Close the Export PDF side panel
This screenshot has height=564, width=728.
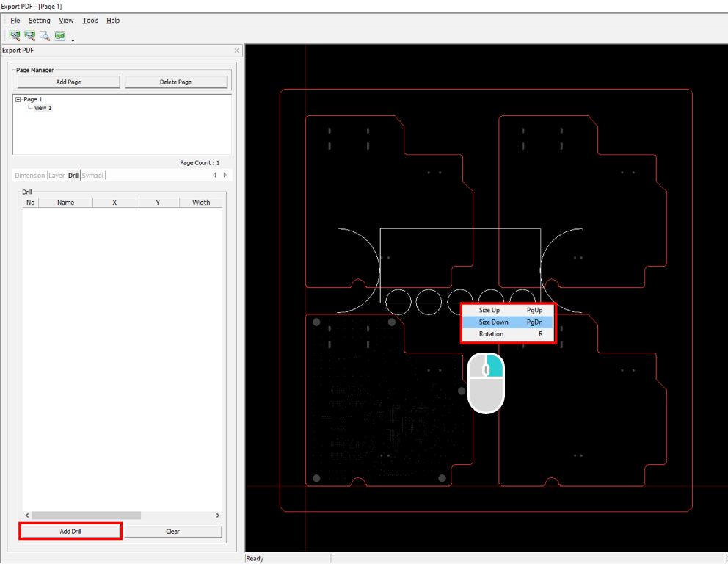236,51
